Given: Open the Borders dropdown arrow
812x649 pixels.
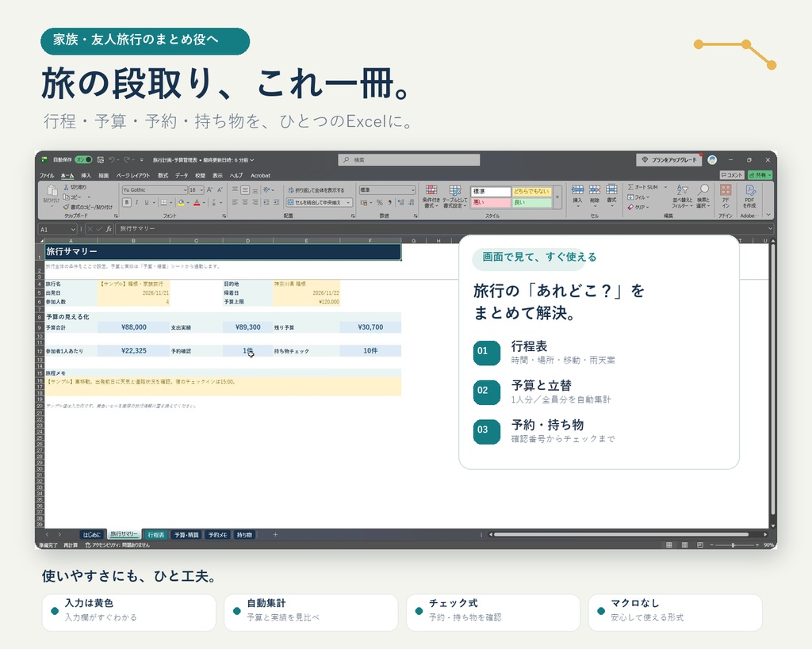Looking at the screenshot, I should (x=170, y=202).
